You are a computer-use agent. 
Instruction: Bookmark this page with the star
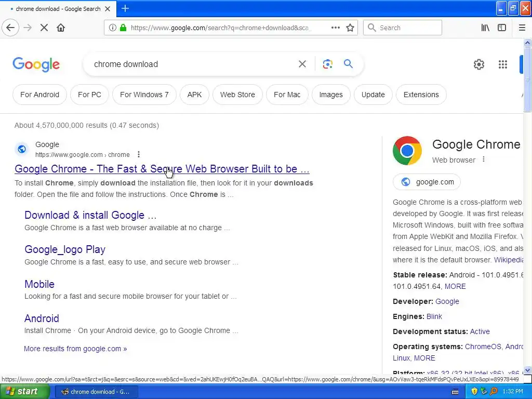350,28
